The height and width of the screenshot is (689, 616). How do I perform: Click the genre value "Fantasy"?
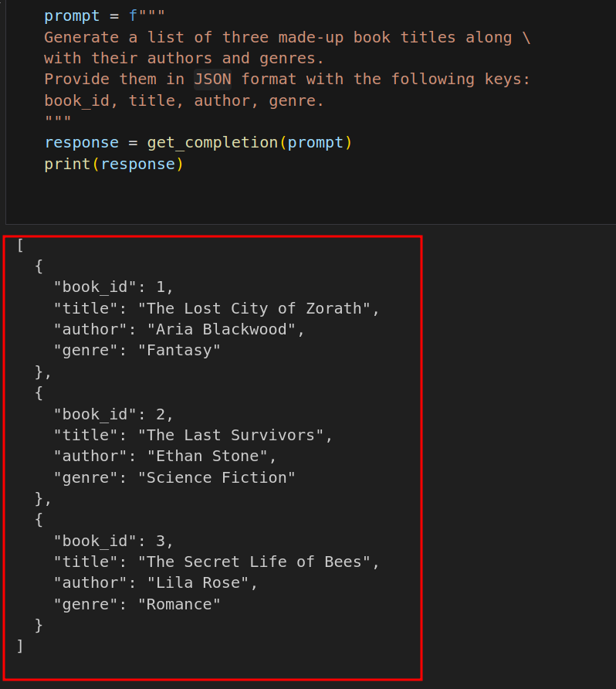click(x=179, y=351)
